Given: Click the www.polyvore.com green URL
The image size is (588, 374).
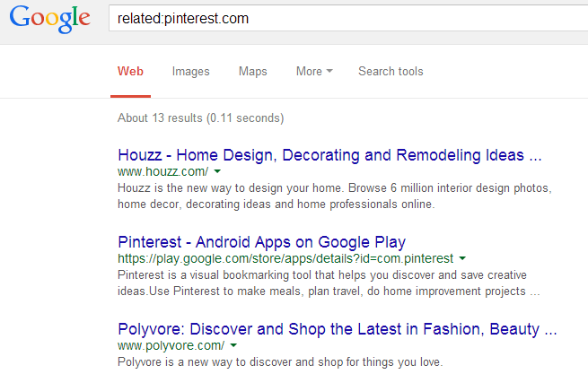Looking at the screenshot, I should coord(171,344).
